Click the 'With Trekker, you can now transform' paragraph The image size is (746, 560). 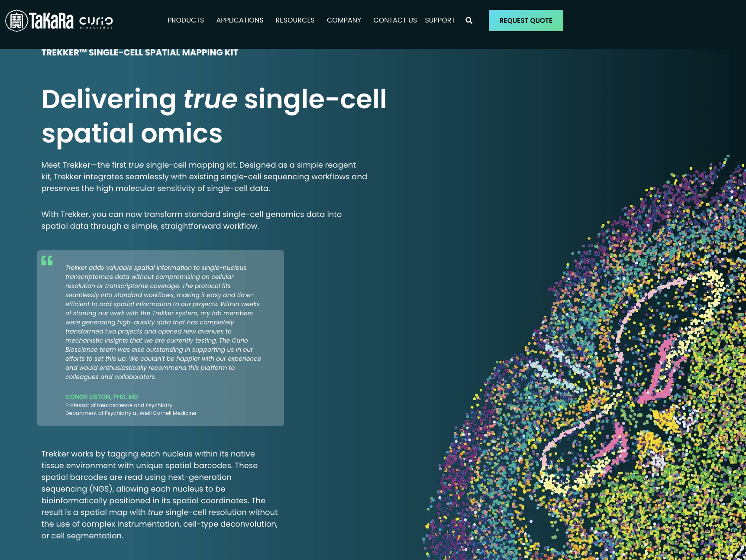pos(191,220)
